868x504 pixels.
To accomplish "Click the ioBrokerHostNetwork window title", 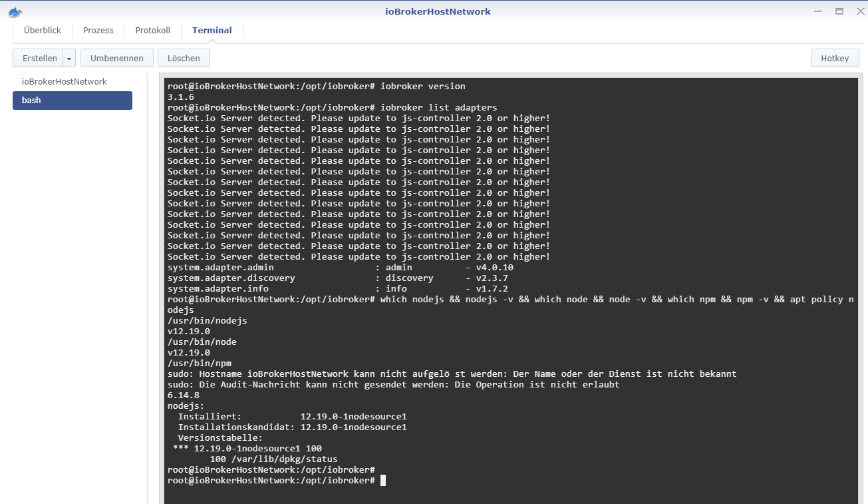I will click(438, 11).
